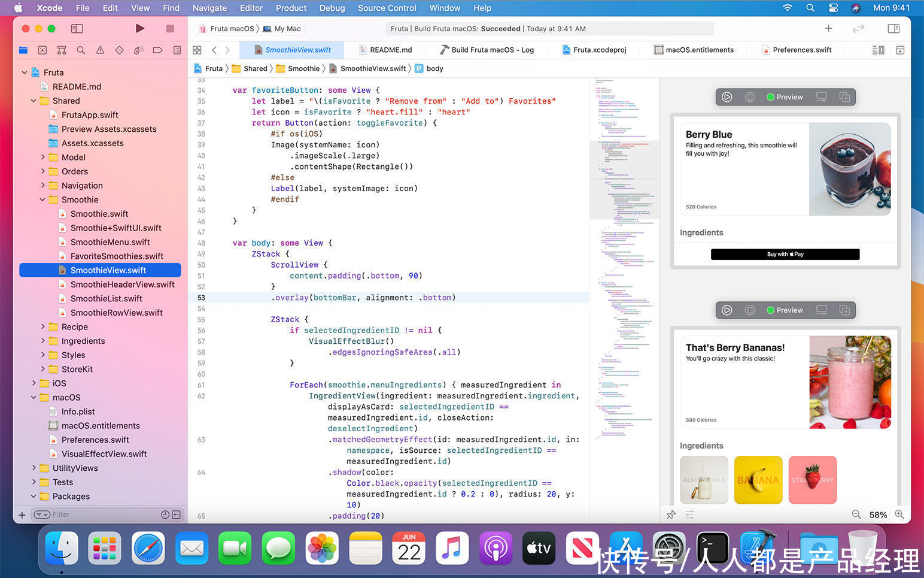Open the Report navigator list icon

pos(177,50)
